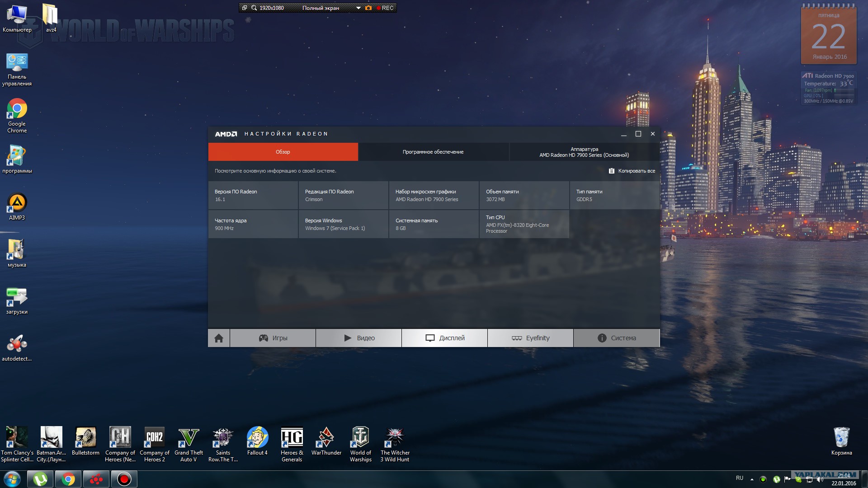
Task: Click the Копировать все button
Action: 632,171
